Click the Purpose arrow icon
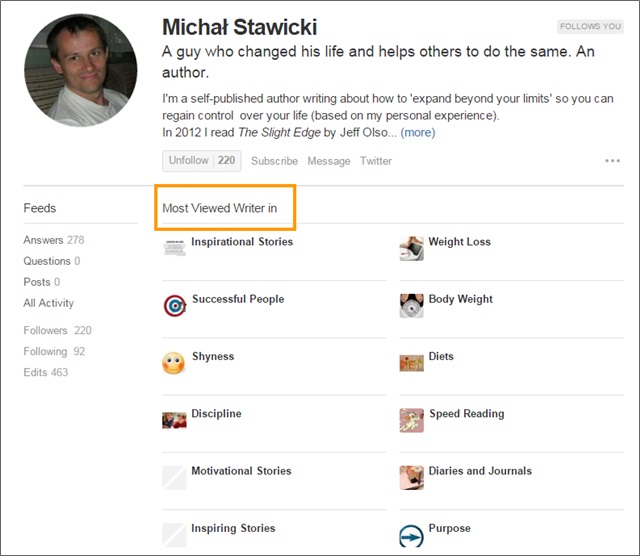640x556 pixels. [411, 536]
